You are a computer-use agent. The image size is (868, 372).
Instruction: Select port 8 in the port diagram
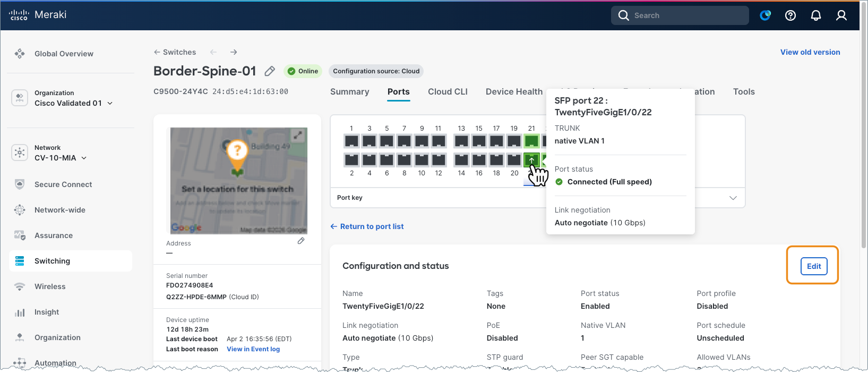pos(404,159)
